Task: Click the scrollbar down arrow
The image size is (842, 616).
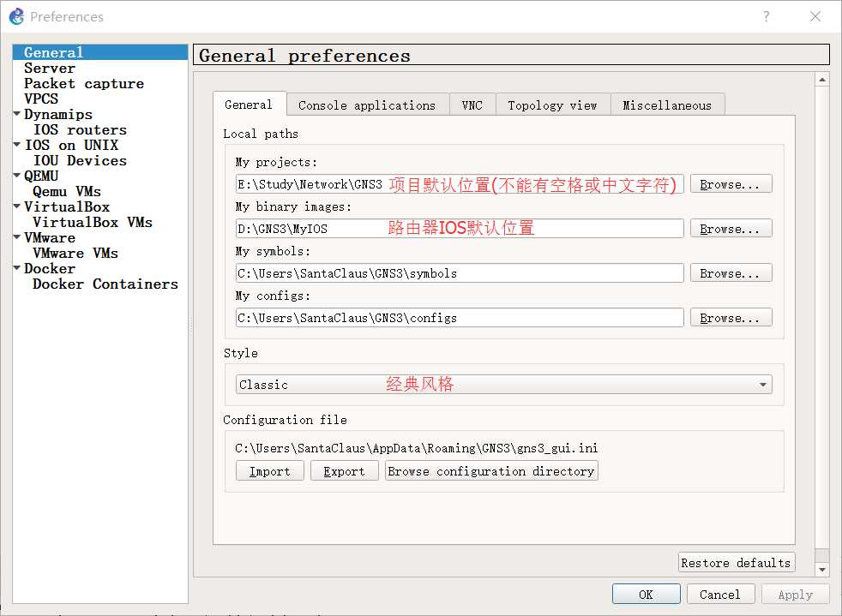Action: pos(822,570)
